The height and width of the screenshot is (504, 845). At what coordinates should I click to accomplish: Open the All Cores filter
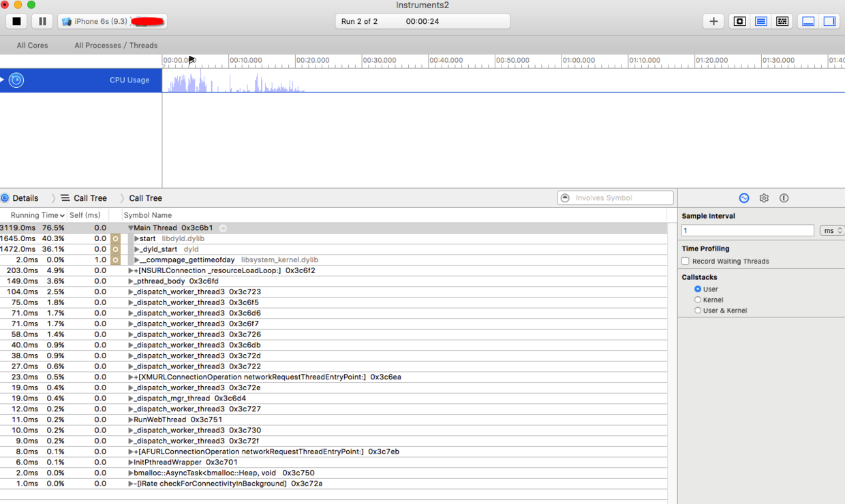(x=33, y=46)
